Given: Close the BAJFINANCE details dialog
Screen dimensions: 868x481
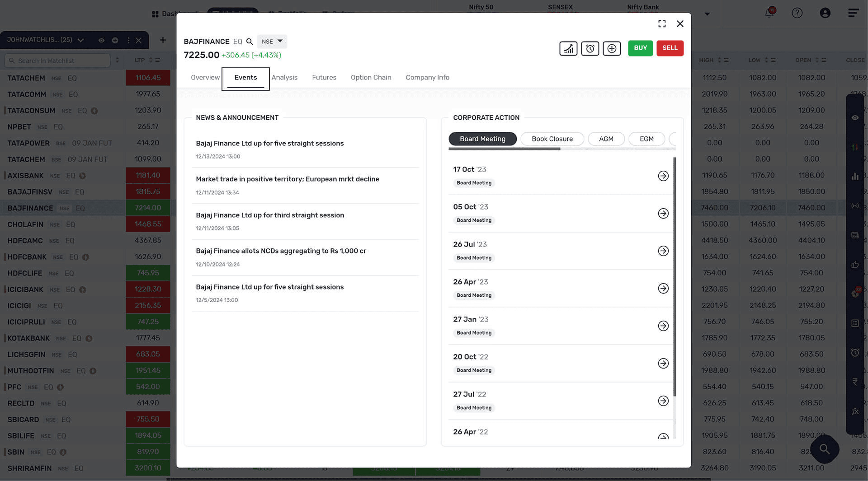Looking at the screenshot, I should point(680,23).
